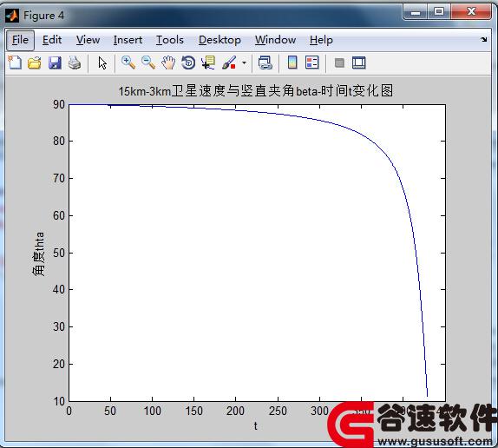
Task: Click y-axis tick label 20
Action: 59,364
